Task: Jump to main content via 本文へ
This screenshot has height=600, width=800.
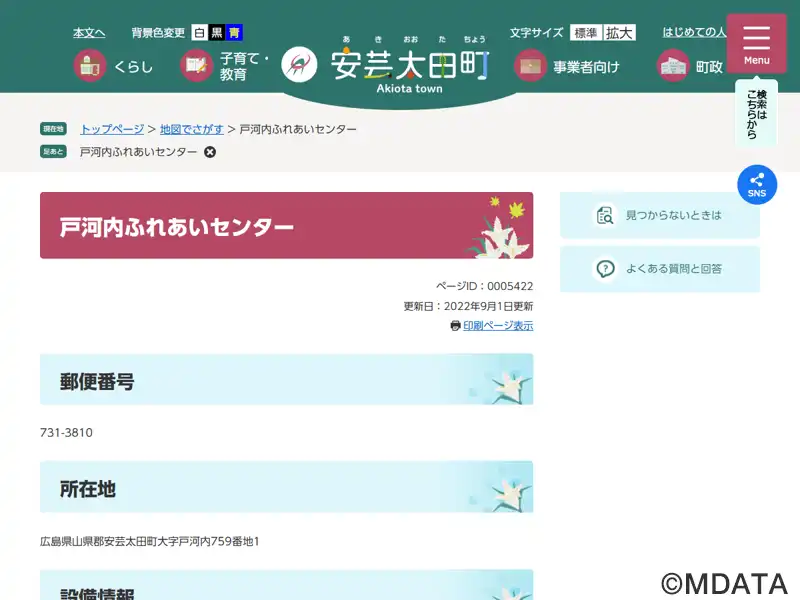Action: coord(89,33)
